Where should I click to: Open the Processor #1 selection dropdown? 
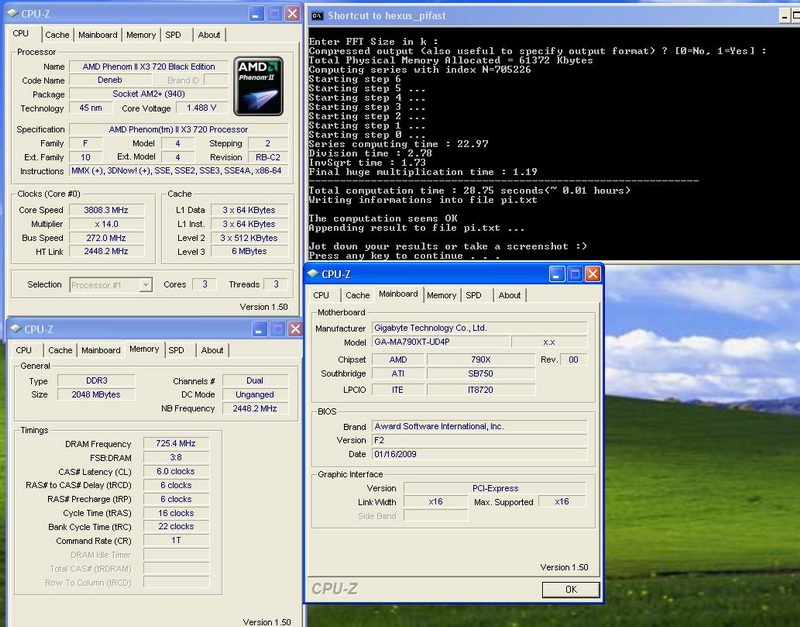point(145,285)
